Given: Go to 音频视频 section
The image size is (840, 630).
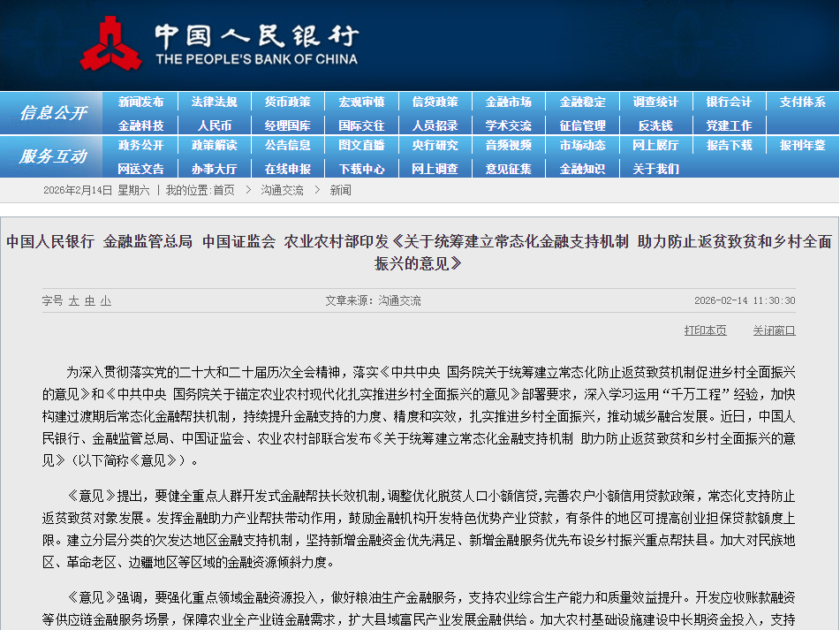Looking at the screenshot, I should 509,146.
